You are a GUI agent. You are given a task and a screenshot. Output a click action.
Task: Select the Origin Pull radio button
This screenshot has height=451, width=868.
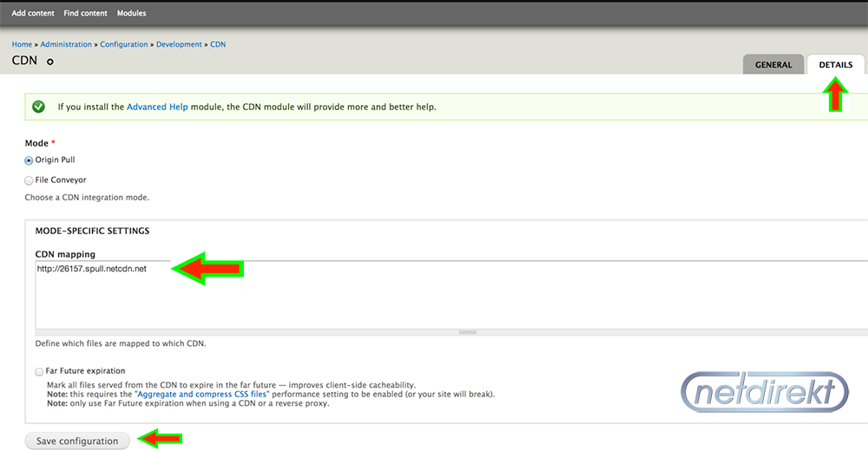click(29, 160)
